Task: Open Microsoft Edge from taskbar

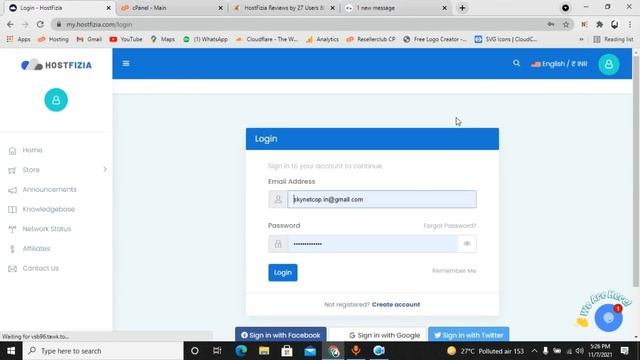Action: (x=241, y=351)
